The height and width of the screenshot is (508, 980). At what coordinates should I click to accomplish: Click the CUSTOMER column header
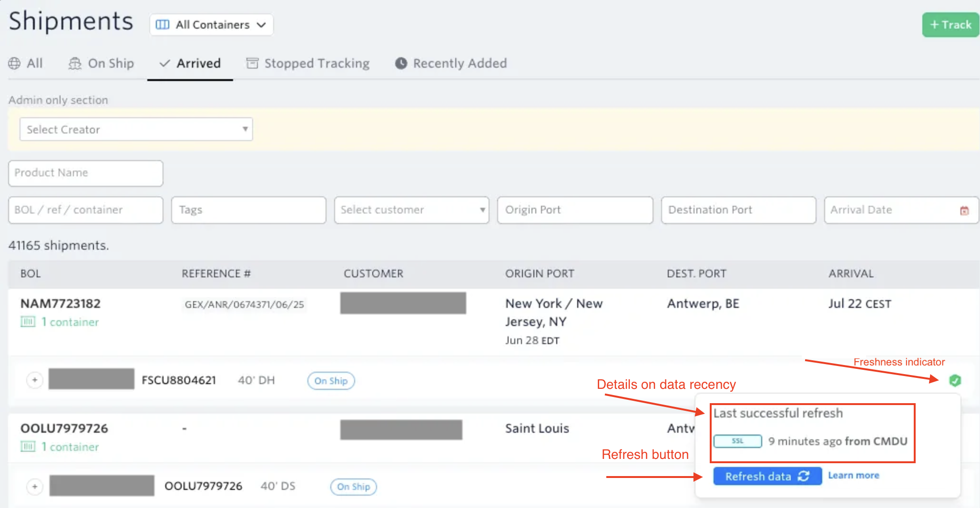374,274
